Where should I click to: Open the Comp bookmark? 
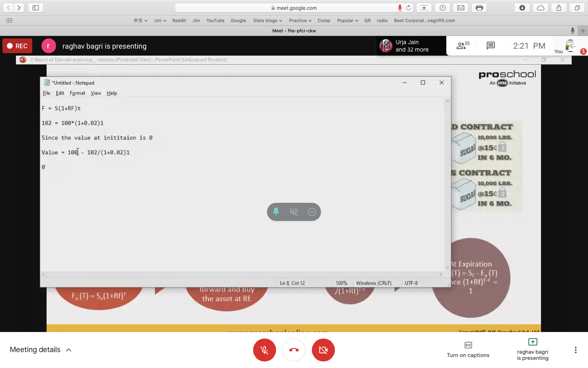coord(324,20)
